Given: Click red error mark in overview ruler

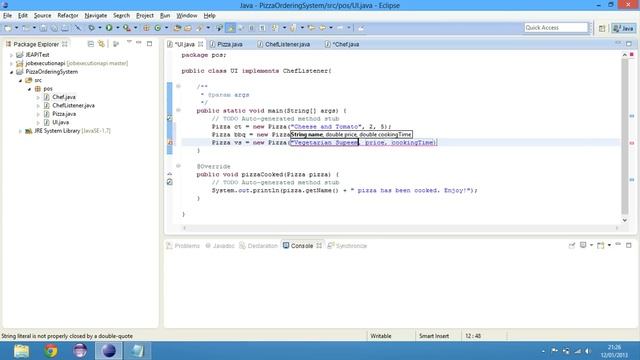Looking at the screenshot, I should (632, 143).
